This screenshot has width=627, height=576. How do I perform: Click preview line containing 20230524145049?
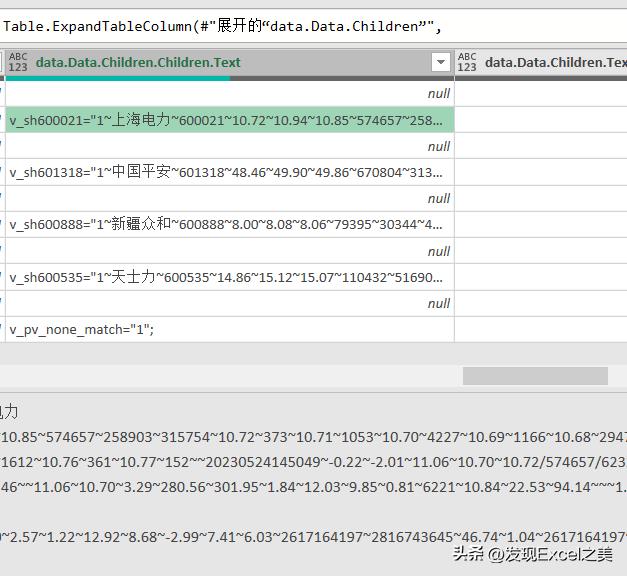coord(314,462)
